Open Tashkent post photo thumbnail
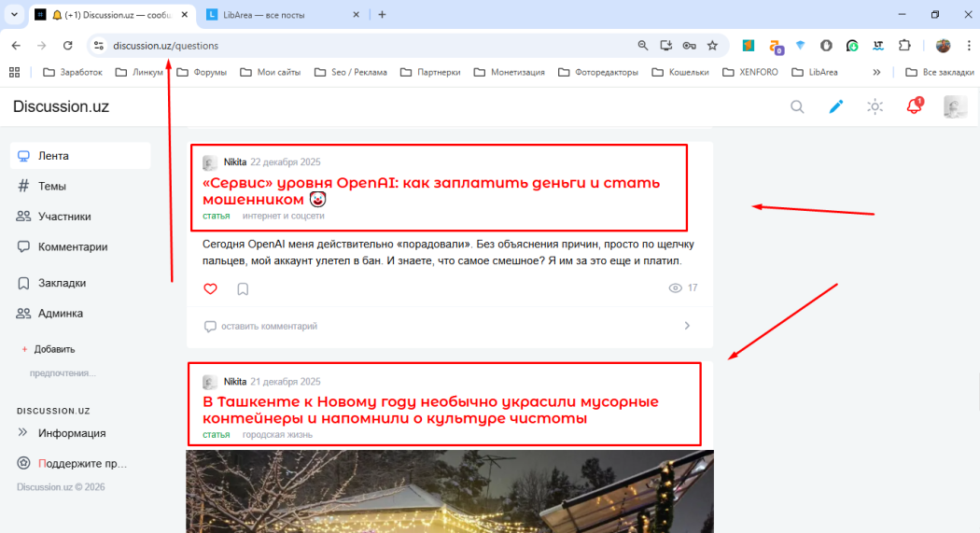The height and width of the screenshot is (533, 980). click(450, 491)
